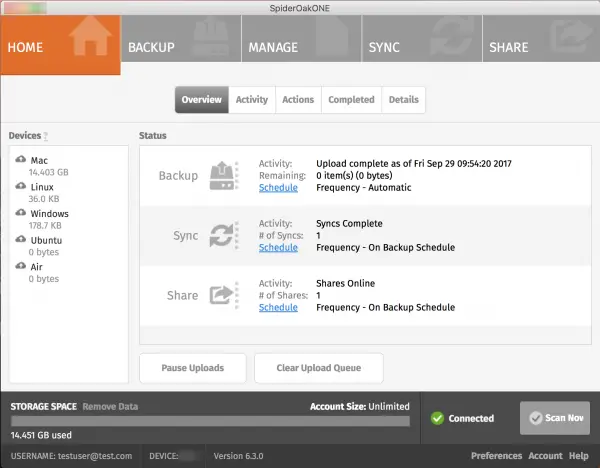Click the Clear Upload Queue button

[319, 368]
